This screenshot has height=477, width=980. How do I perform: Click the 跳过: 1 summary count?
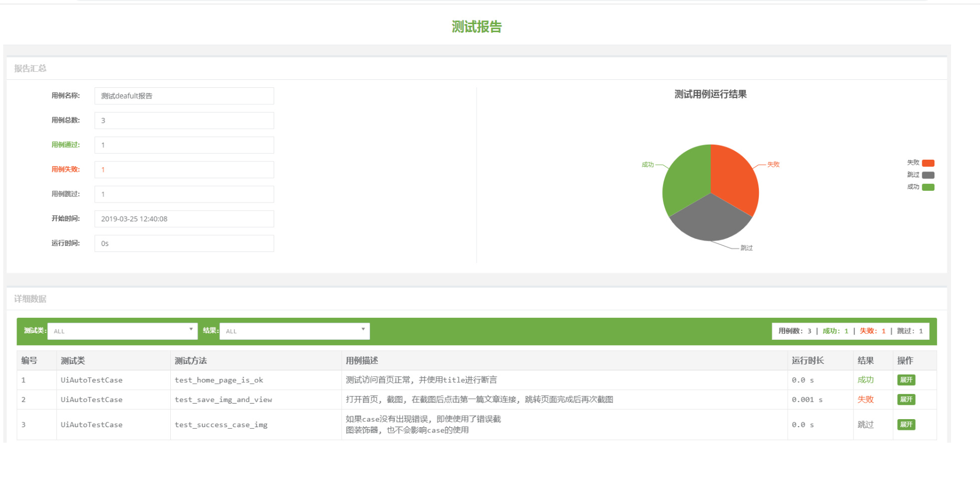point(910,331)
